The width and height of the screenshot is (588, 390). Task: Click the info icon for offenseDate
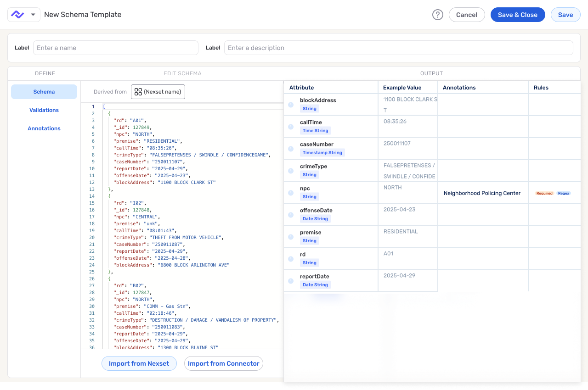[291, 214]
